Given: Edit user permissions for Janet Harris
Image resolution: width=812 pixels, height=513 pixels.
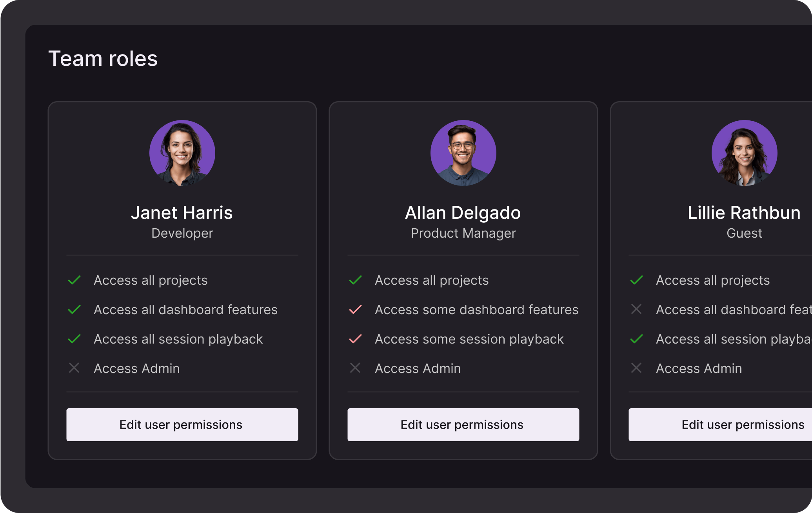Looking at the screenshot, I should tap(182, 425).
